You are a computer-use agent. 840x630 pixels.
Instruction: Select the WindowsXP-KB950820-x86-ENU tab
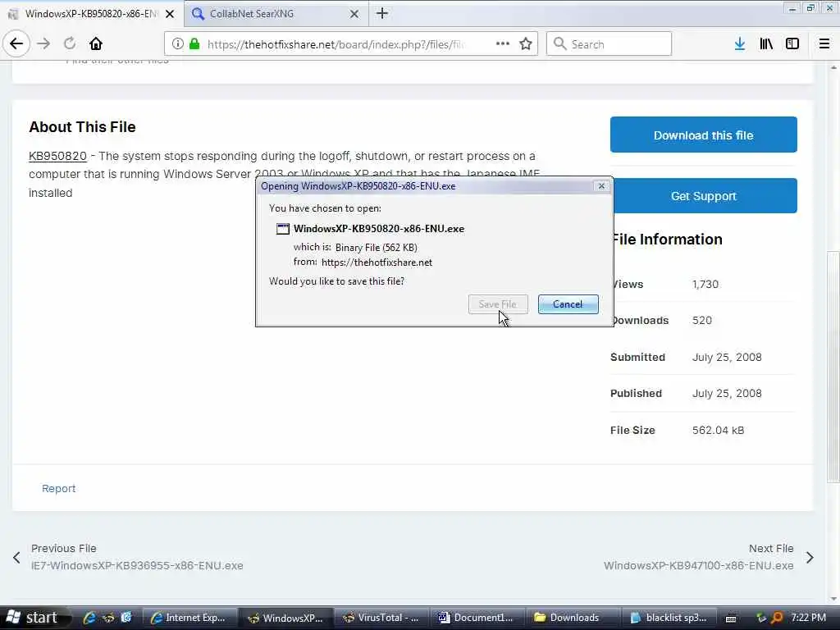click(91, 14)
